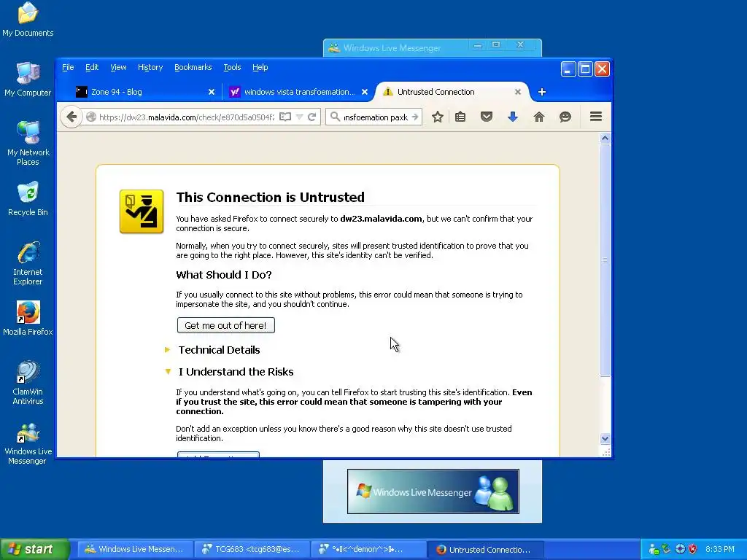This screenshot has width=747, height=560.
Task: Select the Recycle Bin desktop icon
Action: pyautogui.click(x=28, y=199)
